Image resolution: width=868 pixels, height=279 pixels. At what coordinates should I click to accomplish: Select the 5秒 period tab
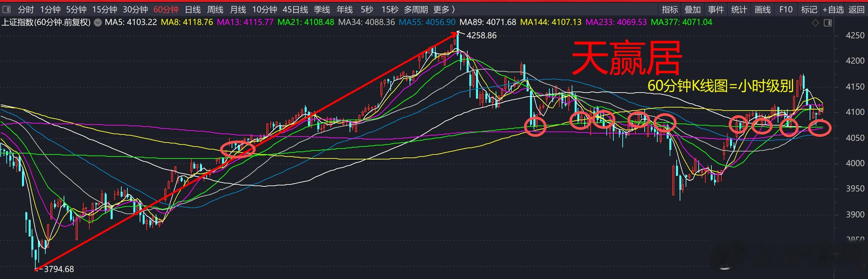pos(367,9)
